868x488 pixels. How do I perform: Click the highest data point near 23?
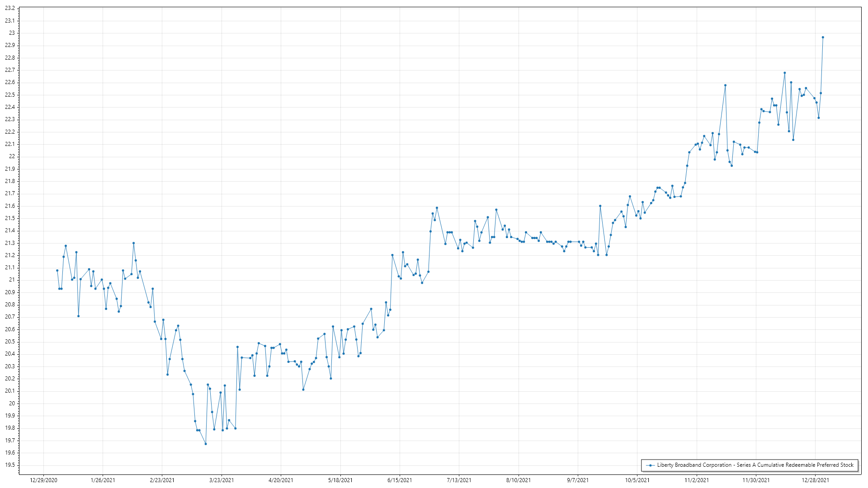click(x=823, y=38)
